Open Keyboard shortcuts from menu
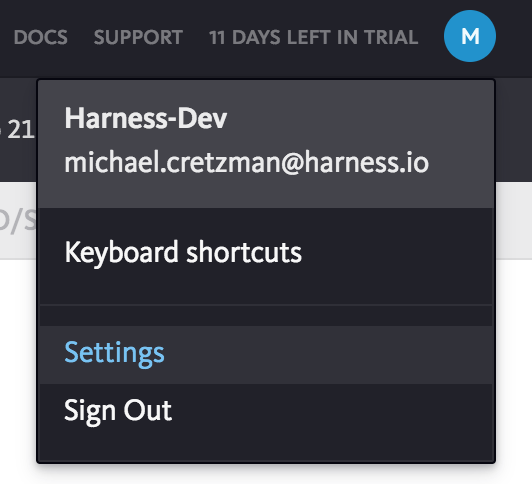 [266, 256]
